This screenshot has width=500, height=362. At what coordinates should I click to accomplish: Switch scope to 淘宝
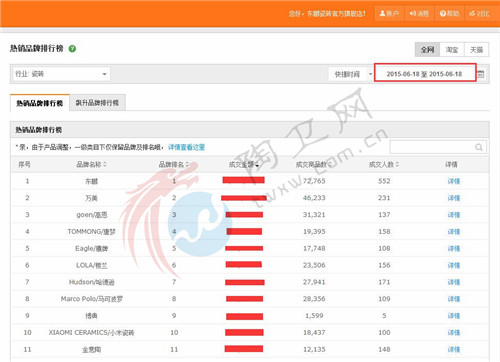coord(452,50)
